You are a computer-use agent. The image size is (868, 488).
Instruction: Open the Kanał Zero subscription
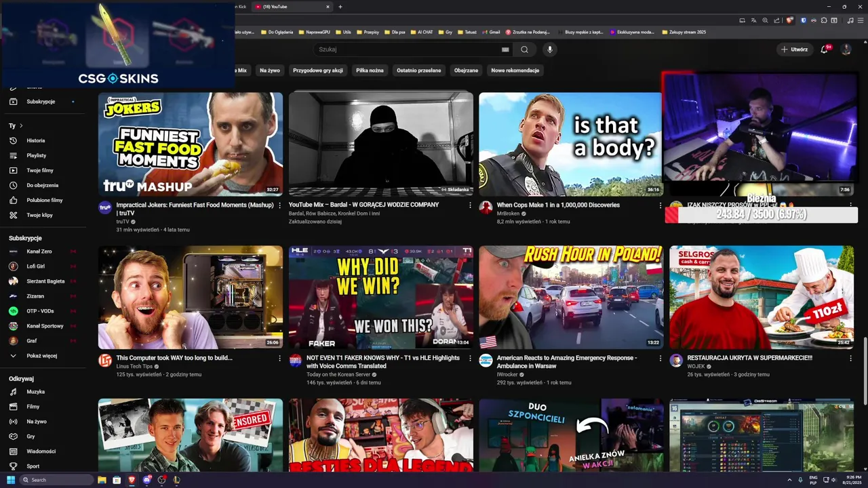(39, 251)
